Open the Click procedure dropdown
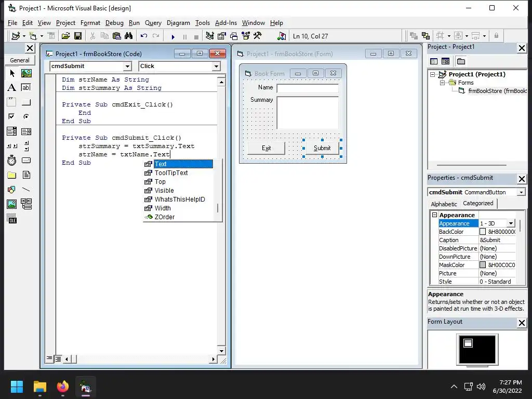This screenshot has height=399, width=532. pos(217,66)
